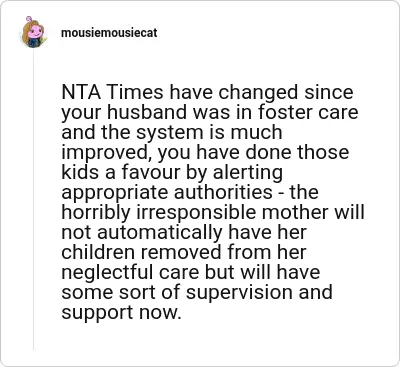This screenshot has height=367, width=400.
Task: Click the line 'some sort of supervision and'
Action: click(197, 292)
